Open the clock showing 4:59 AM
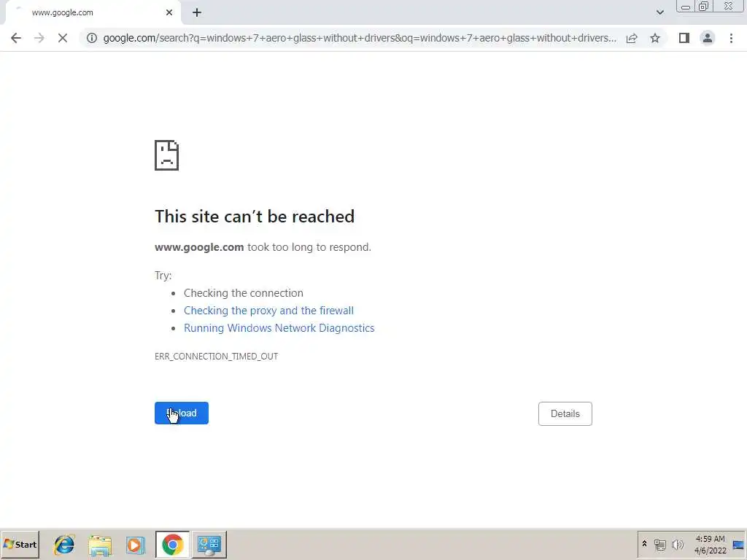This screenshot has height=560, width=747. click(711, 544)
